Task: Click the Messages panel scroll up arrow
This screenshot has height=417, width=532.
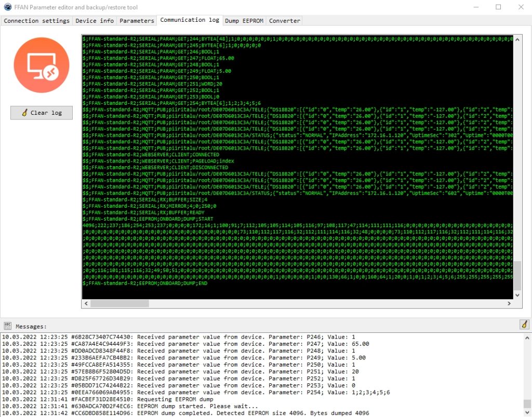Action: coord(527,337)
